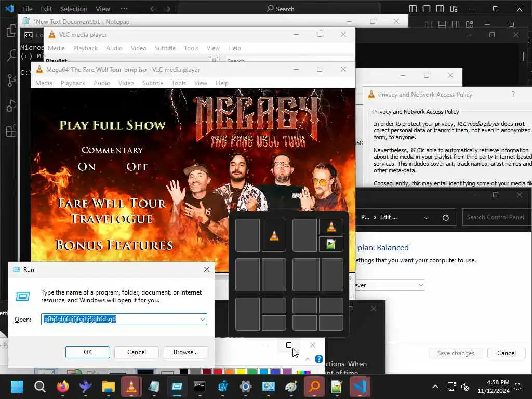
Task: Open Edit colors rainbow swatch in Paint
Action: (x=303, y=371)
